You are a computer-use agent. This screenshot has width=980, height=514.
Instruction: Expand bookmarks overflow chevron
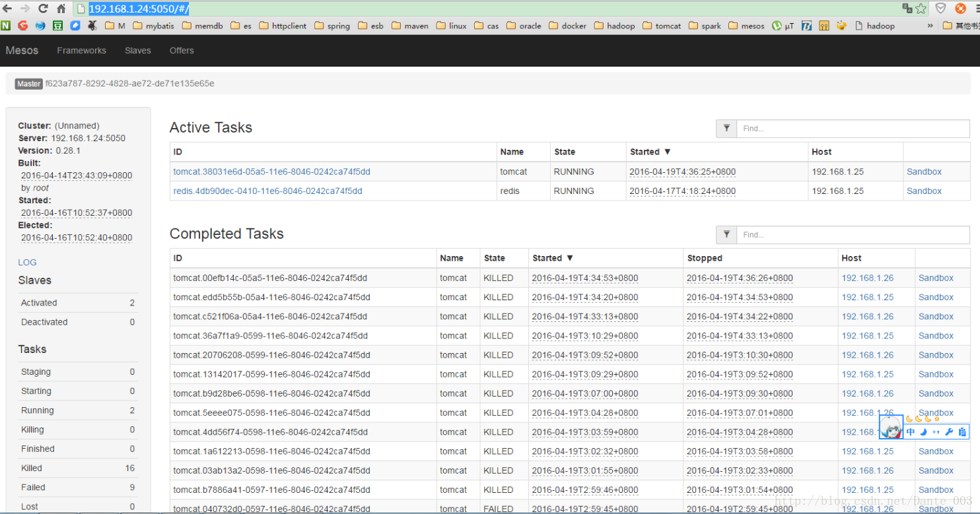[930, 26]
